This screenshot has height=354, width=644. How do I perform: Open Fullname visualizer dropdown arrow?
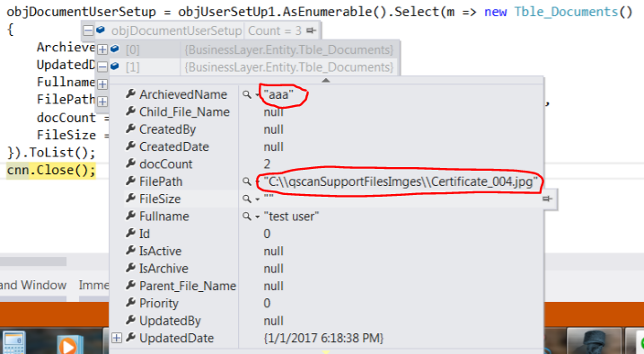[257, 217]
